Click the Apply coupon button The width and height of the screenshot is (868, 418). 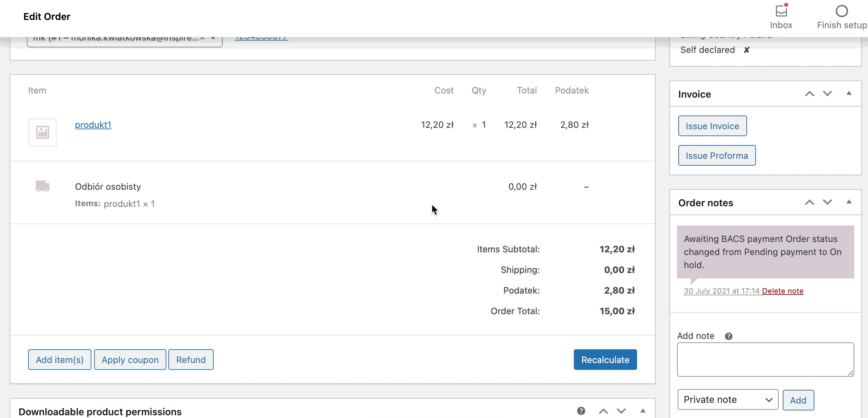[x=130, y=360]
